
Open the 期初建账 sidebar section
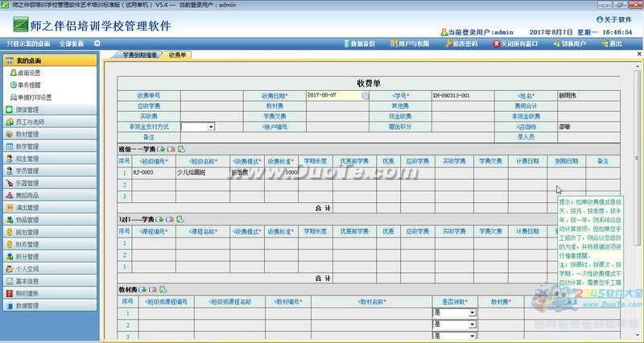point(50,293)
